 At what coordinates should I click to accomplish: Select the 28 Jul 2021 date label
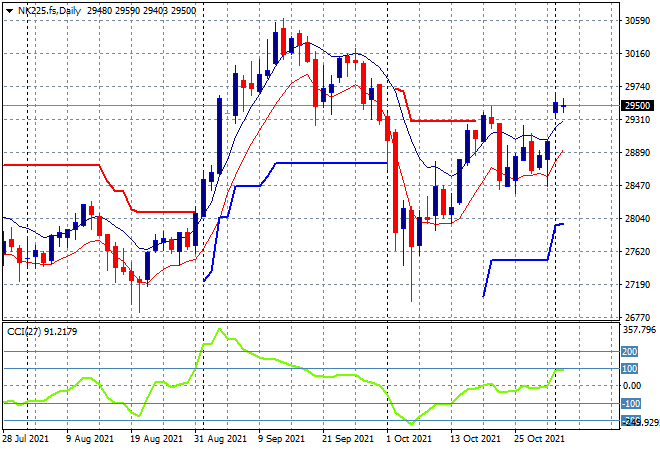[x=24, y=438]
